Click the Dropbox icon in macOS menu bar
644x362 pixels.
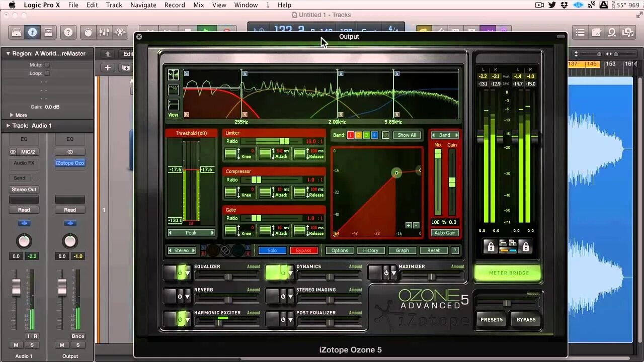point(565,5)
